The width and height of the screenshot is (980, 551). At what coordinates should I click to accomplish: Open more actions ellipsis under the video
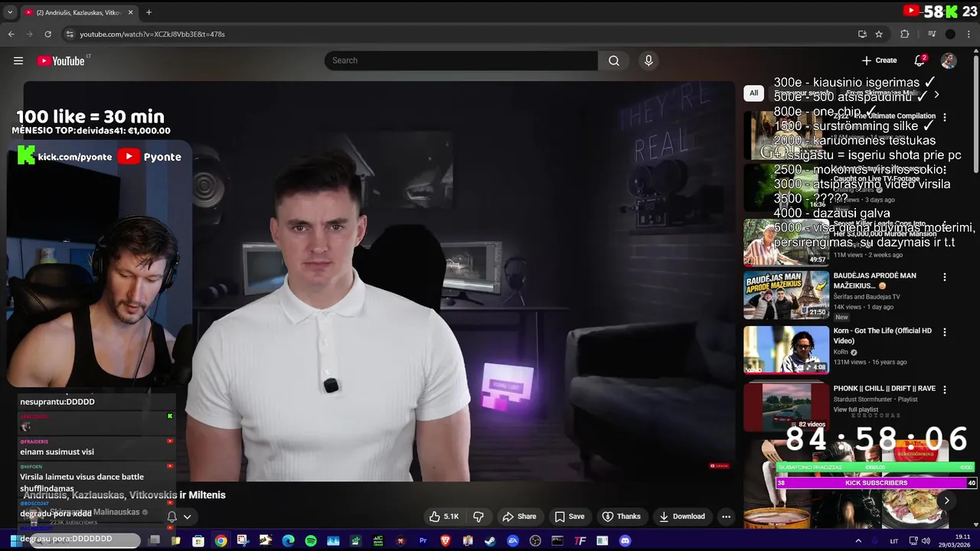(x=726, y=517)
